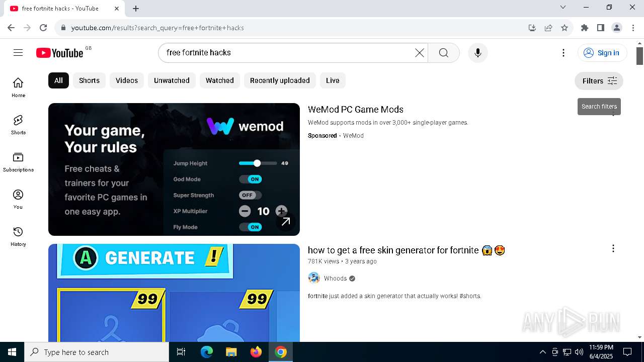Open You section in sidebar
Screen dimensions: 644x362
click(x=18, y=199)
